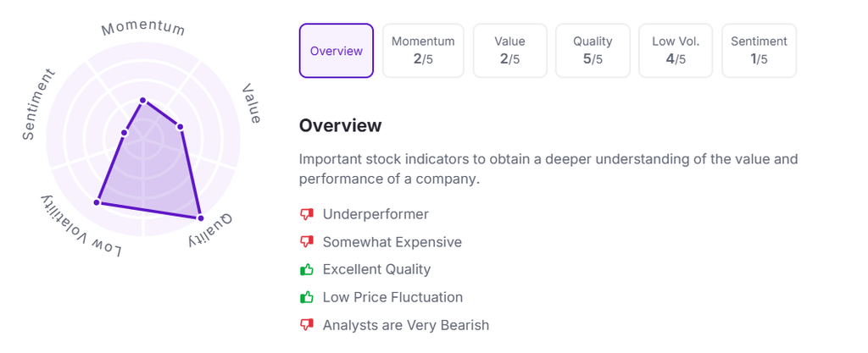Select the Overview tab
The width and height of the screenshot is (868, 353).
[x=337, y=51]
